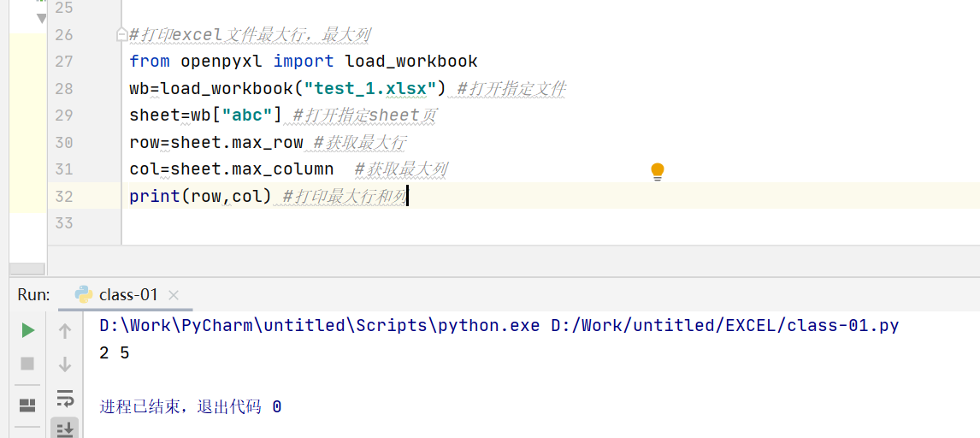The image size is (980, 438).
Task: Click the yellow lightbulb intention icon
Action: click(657, 171)
